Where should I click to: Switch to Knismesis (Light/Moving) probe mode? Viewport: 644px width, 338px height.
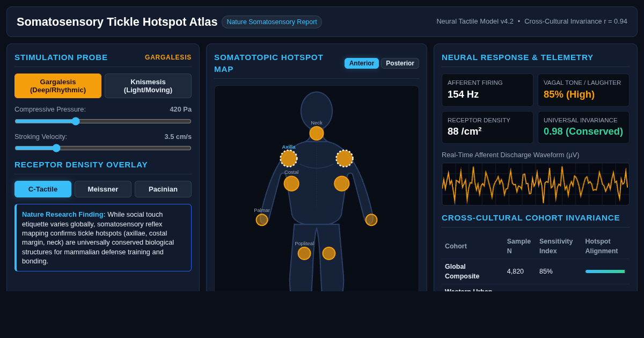click(148, 86)
